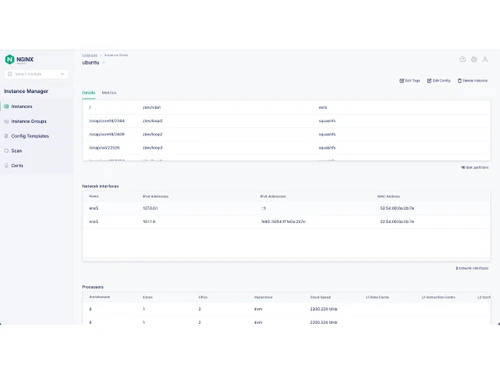Screen dimensions: 500x375
Task: Open Instance Groups in the sidebar
Action: point(29,121)
